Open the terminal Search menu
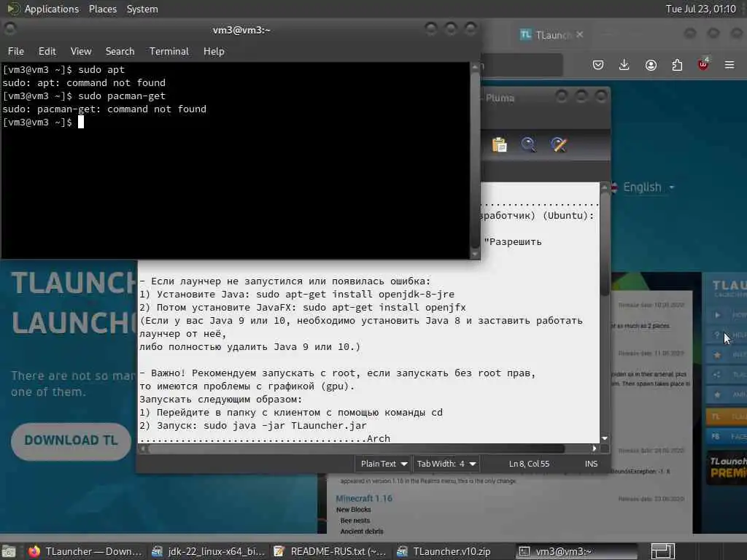 [120, 51]
